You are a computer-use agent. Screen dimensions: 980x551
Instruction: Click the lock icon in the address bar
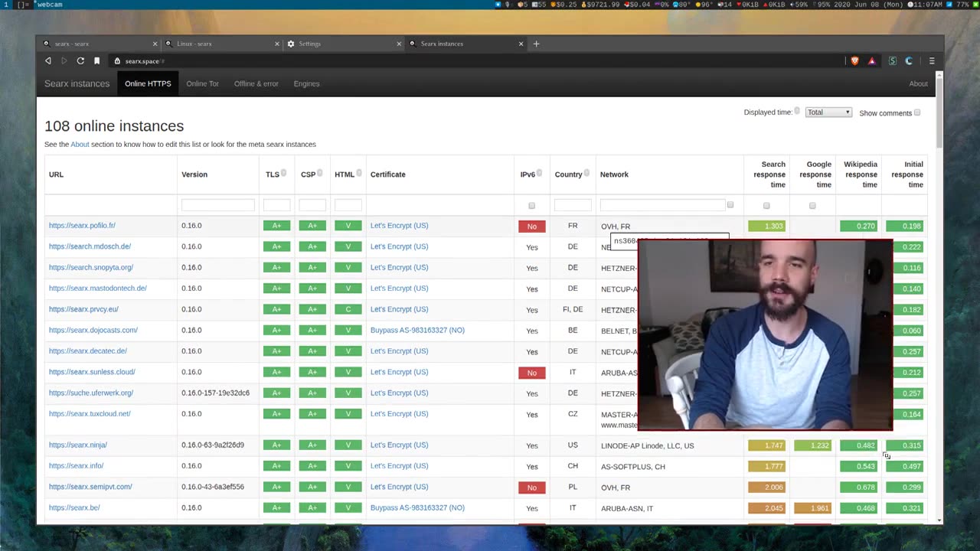[117, 60]
